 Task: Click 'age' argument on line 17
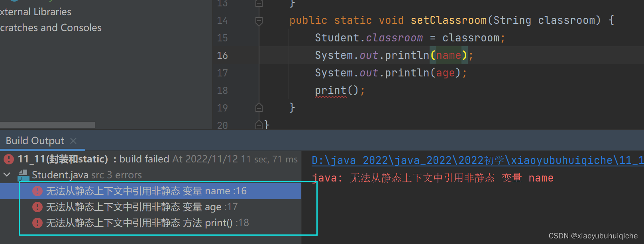[x=446, y=73]
